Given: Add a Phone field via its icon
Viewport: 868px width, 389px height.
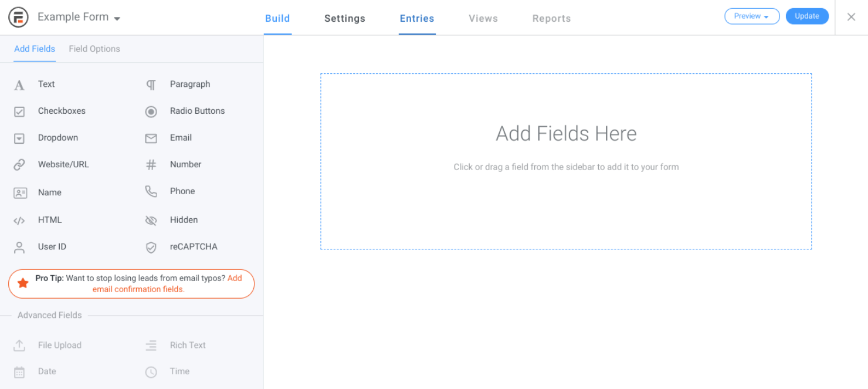Looking at the screenshot, I should [151, 192].
